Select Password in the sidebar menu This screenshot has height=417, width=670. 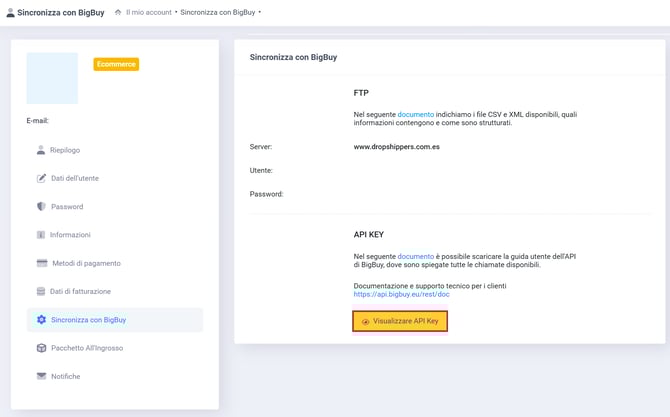[67, 207]
